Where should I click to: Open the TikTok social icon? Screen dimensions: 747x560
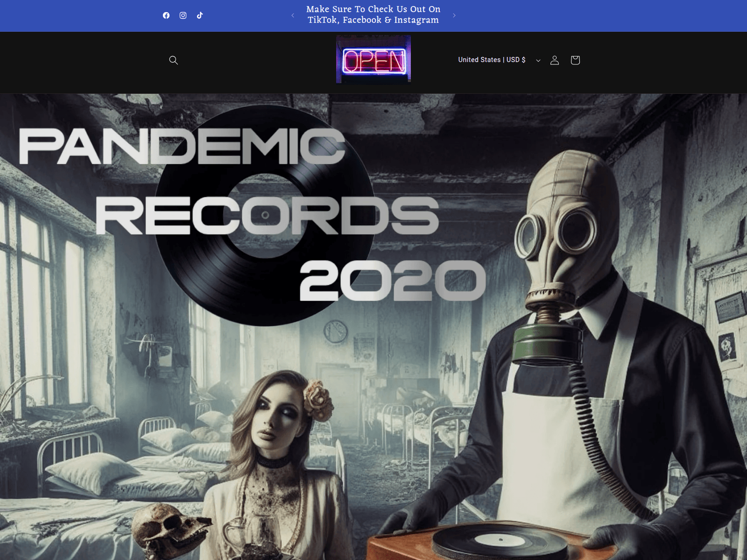pos(200,15)
